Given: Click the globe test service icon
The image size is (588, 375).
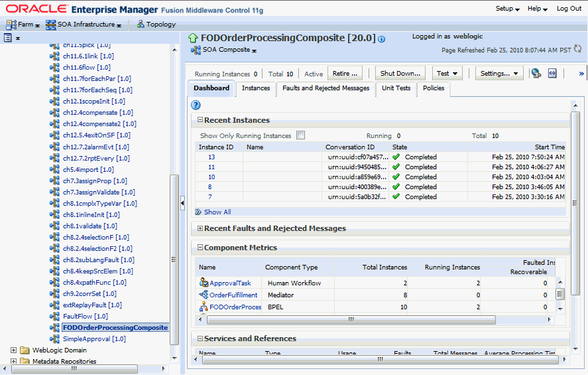Looking at the screenshot, I should [x=536, y=73].
